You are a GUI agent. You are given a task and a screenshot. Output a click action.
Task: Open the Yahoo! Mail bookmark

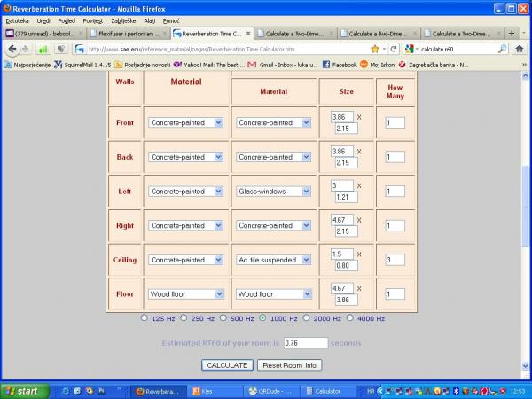tap(209, 64)
